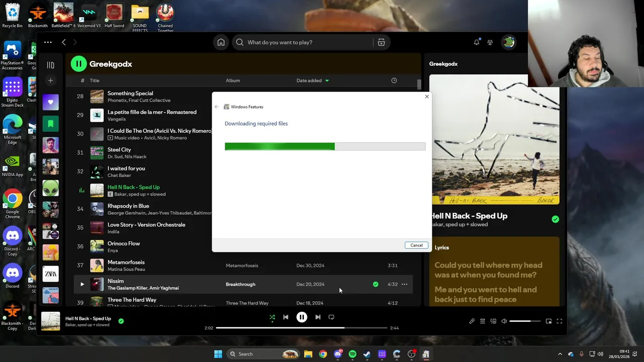Sort by Album column header
644x362 pixels.
[233, 80]
